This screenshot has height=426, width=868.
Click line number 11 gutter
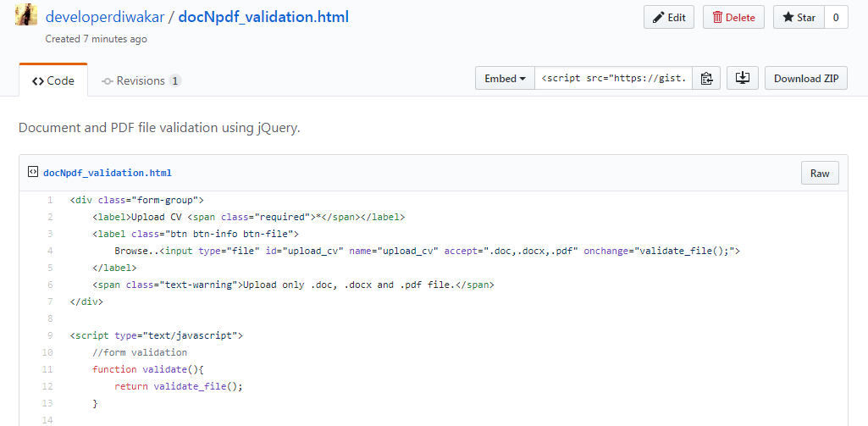coord(47,369)
